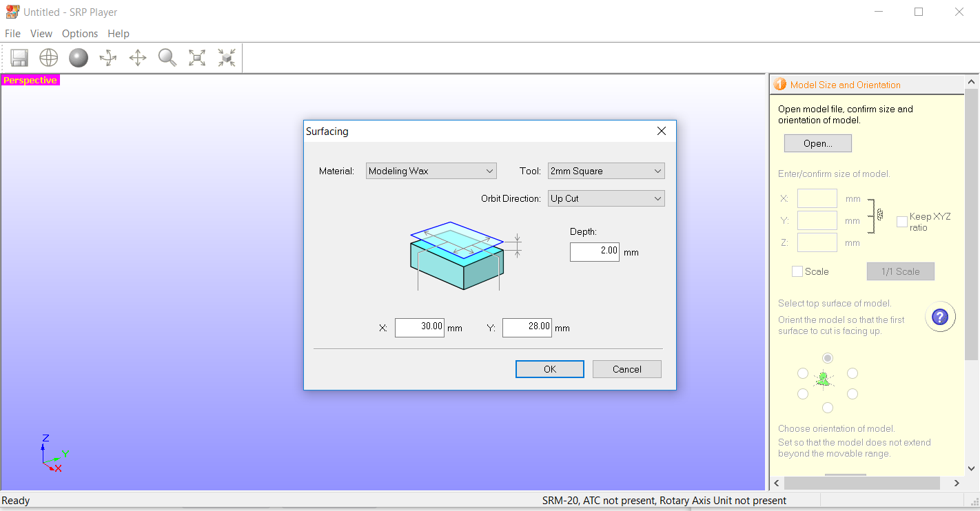Open the Tool dropdown showing 2mm Square

(x=606, y=171)
